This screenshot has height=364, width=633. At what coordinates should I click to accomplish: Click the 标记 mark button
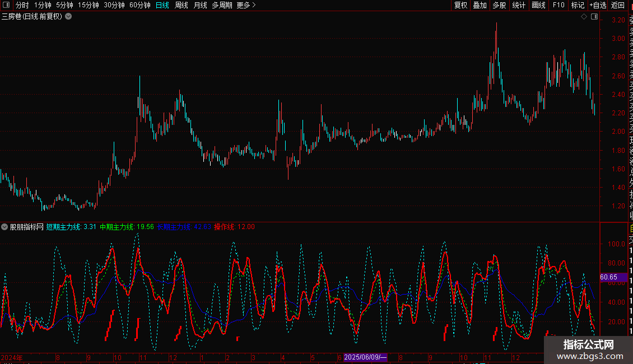coord(578,5)
